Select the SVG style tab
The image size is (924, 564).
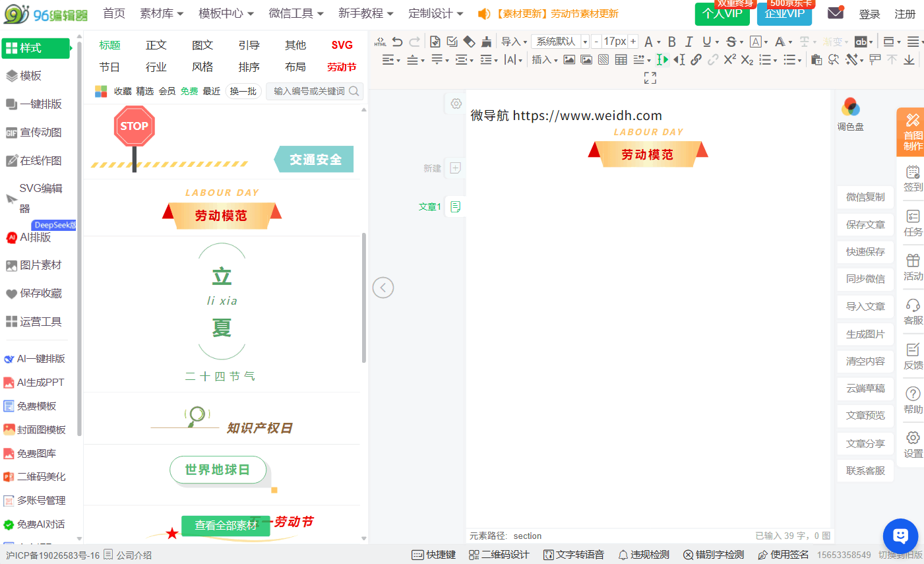pyautogui.click(x=342, y=45)
